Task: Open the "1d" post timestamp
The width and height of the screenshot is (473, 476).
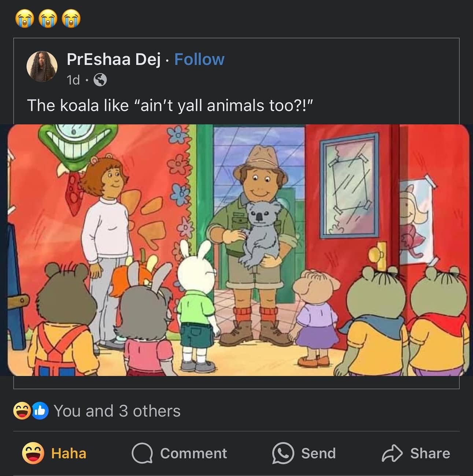Action: point(73,80)
